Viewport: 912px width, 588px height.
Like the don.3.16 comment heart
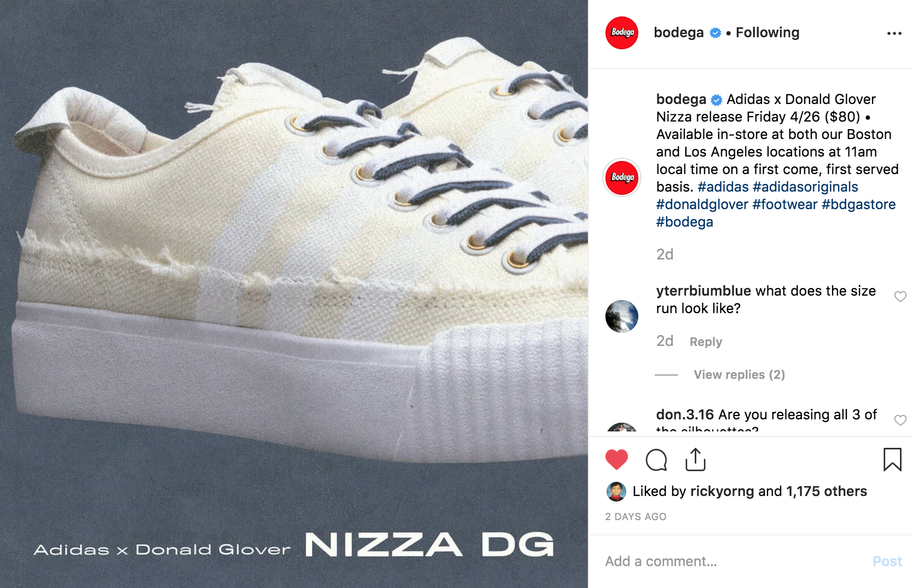click(x=900, y=420)
